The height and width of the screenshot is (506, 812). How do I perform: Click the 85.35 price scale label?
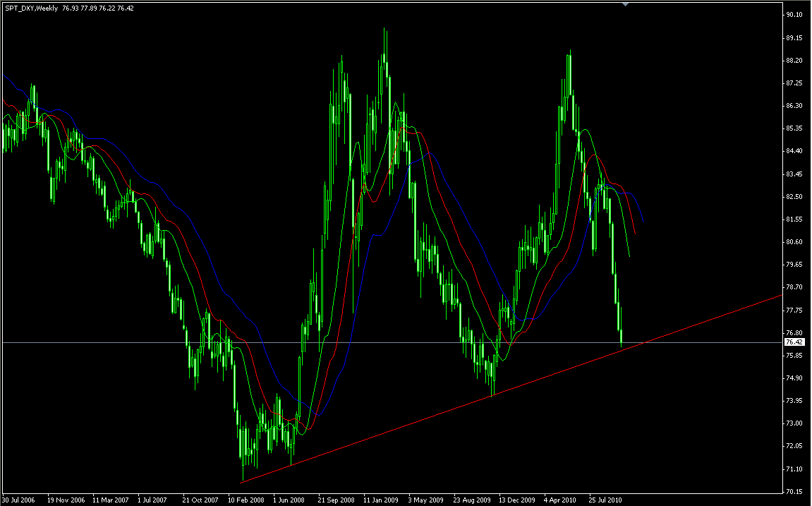tap(794, 128)
